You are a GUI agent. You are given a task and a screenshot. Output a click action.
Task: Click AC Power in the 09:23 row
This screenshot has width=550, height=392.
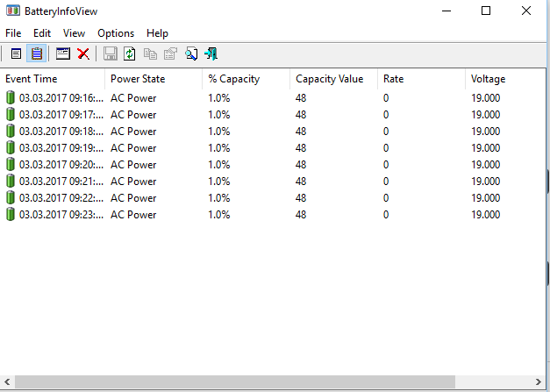pyautogui.click(x=133, y=215)
